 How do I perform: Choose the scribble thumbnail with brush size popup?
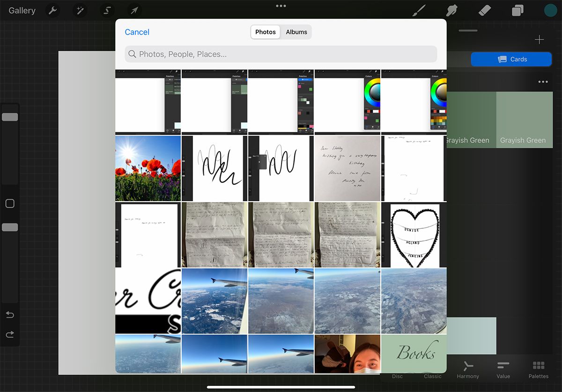click(281, 168)
